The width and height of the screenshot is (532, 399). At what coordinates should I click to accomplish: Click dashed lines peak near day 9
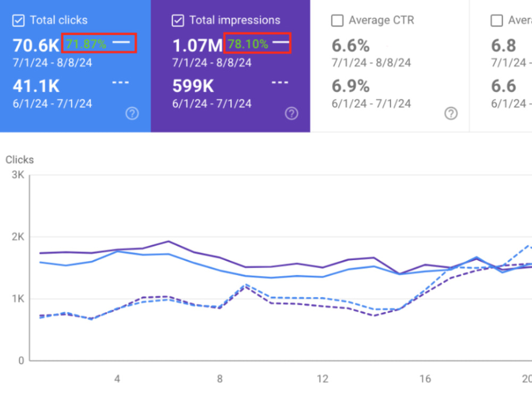click(x=246, y=286)
